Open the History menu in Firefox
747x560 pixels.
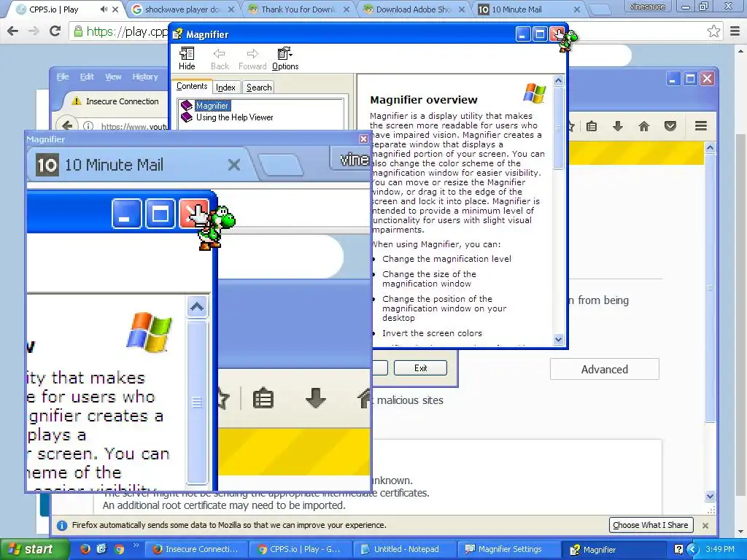click(x=145, y=77)
